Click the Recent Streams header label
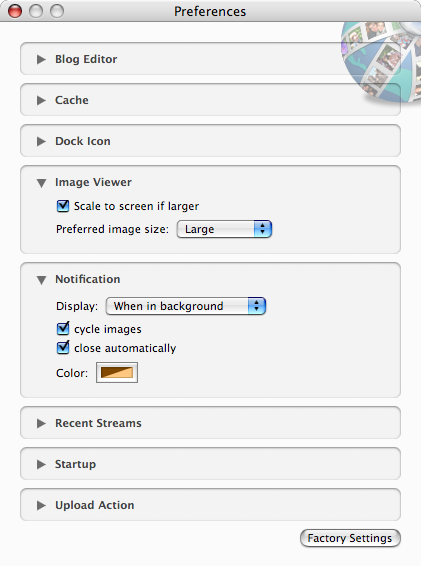Image resolution: width=421 pixels, height=566 pixels. [x=98, y=423]
